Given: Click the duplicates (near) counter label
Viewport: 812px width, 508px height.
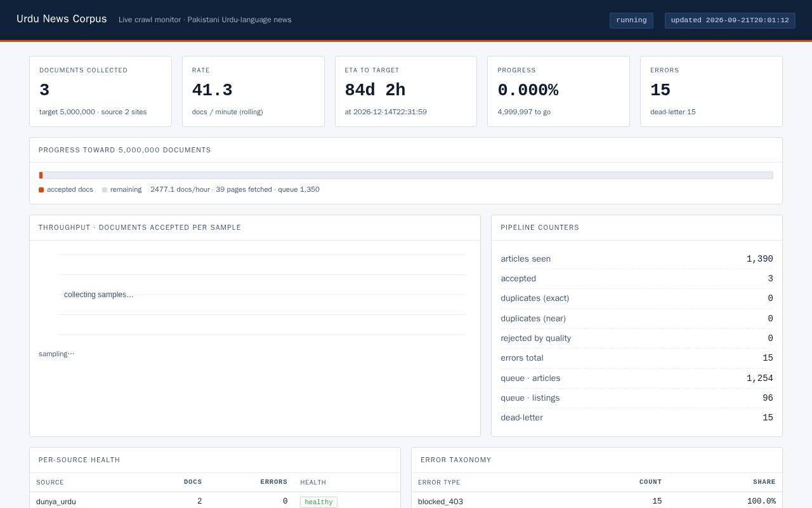Looking at the screenshot, I should (533, 319).
